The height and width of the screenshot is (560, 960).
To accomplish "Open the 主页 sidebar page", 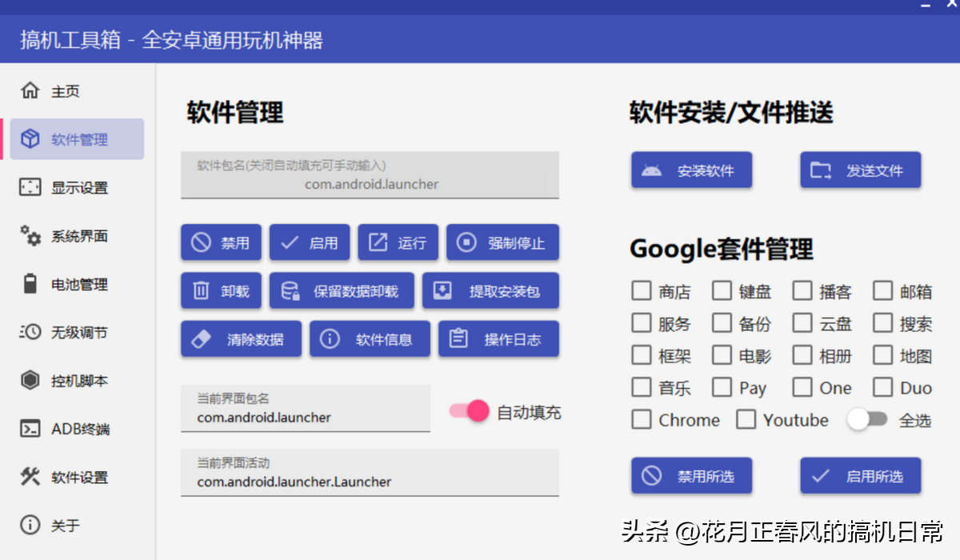I will tap(78, 90).
